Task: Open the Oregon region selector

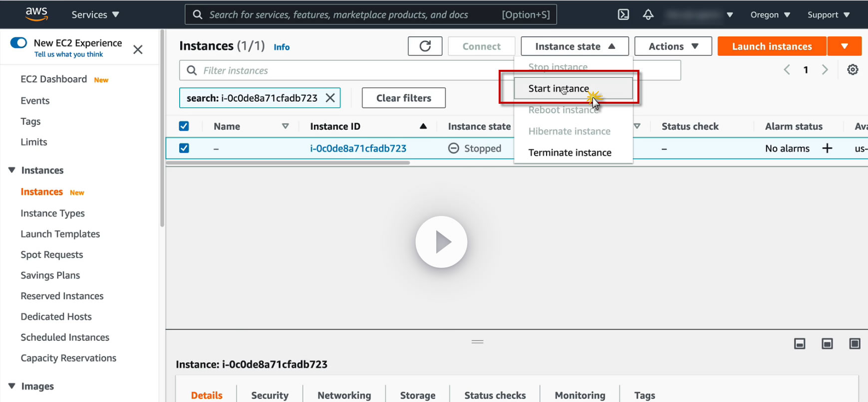Action: pos(770,14)
